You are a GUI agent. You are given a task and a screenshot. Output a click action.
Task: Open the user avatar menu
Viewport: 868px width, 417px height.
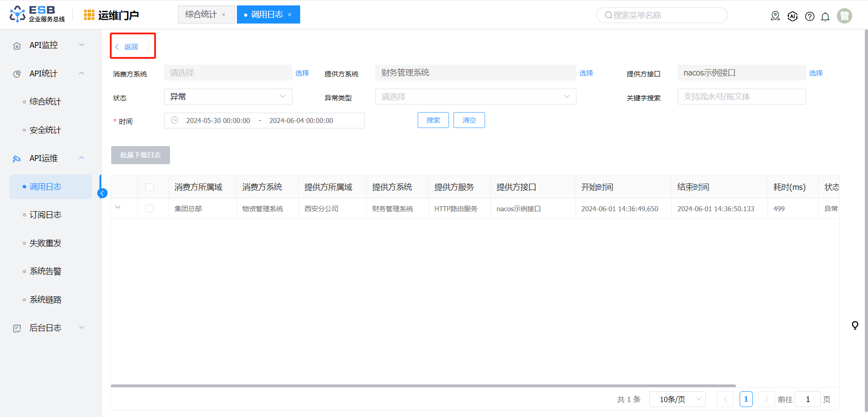844,16
